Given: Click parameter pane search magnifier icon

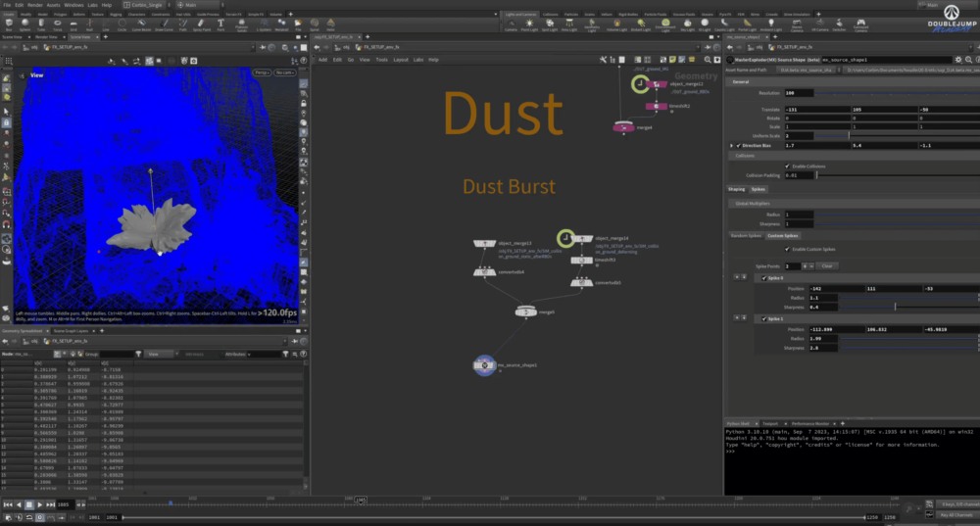Looking at the screenshot, I should (968, 60).
